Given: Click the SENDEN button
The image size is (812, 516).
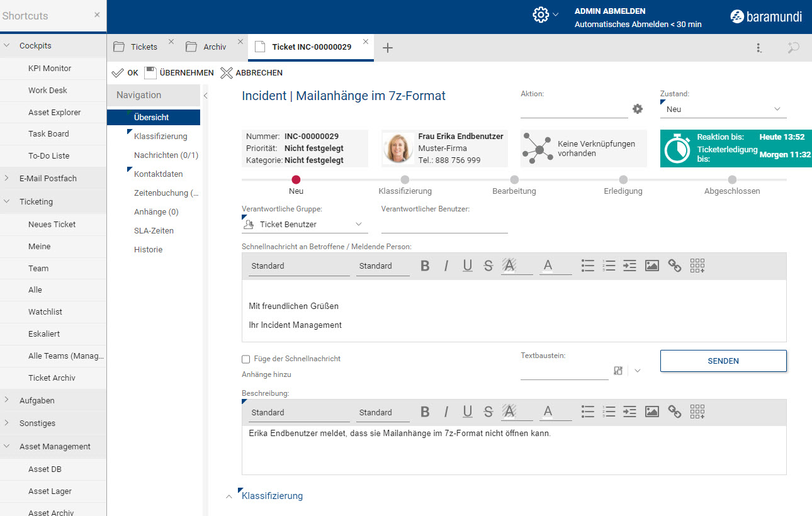Looking at the screenshot, I should [x=723, y=361].
